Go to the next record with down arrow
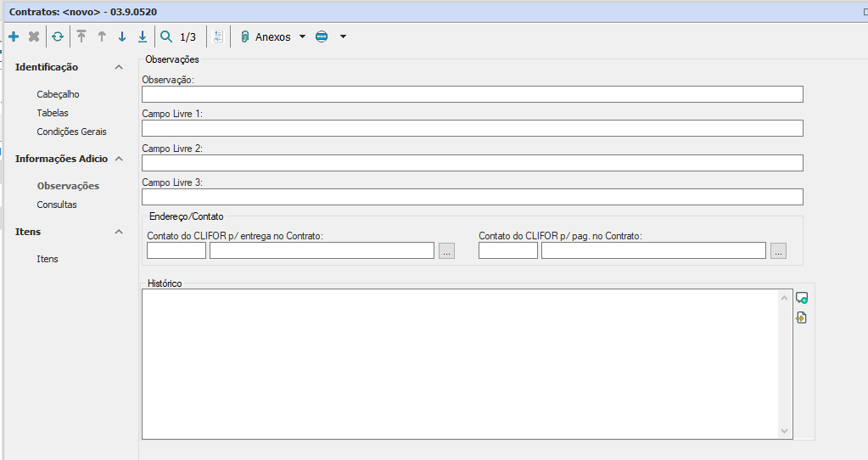Screen dimensions: 868x460 click(x=122, y=36)
